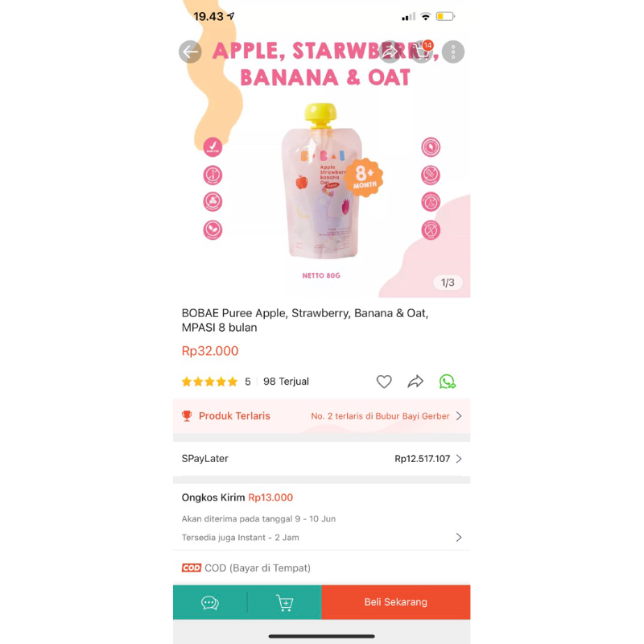The width and height of the screenshot is (644, 644).
Task: Tap the 1/3 image counter badge
Action: click(448, 283)
